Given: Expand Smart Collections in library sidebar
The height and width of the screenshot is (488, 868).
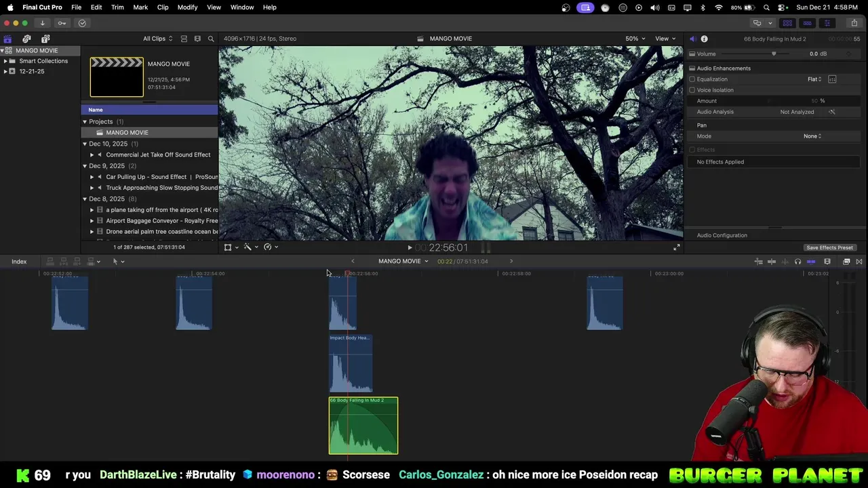Looking at the screenshot, I should click(x=5, y=61).
